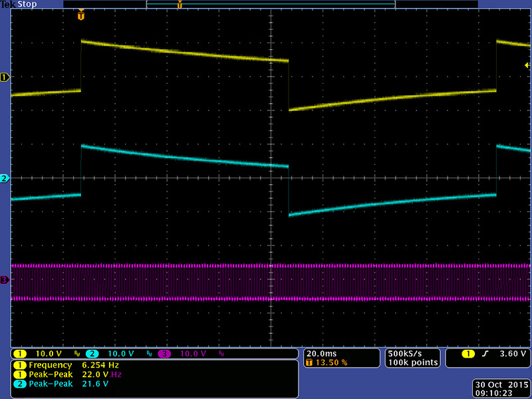Open the 20.0ms horizontal timebase readout
Viewport: 532px width, 399px height.
pyautogui.click(x=321, y=352)
